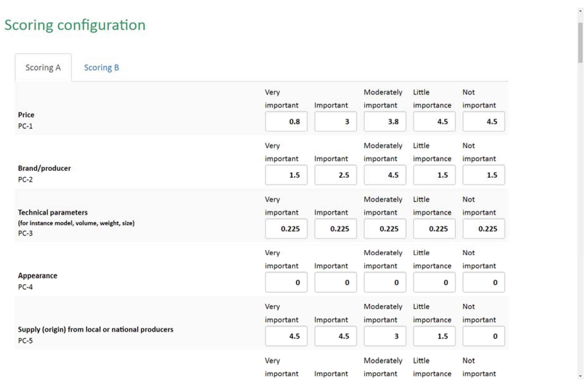
Task: Edit Supply origin Moderately important score
Action: click(385, 336)
